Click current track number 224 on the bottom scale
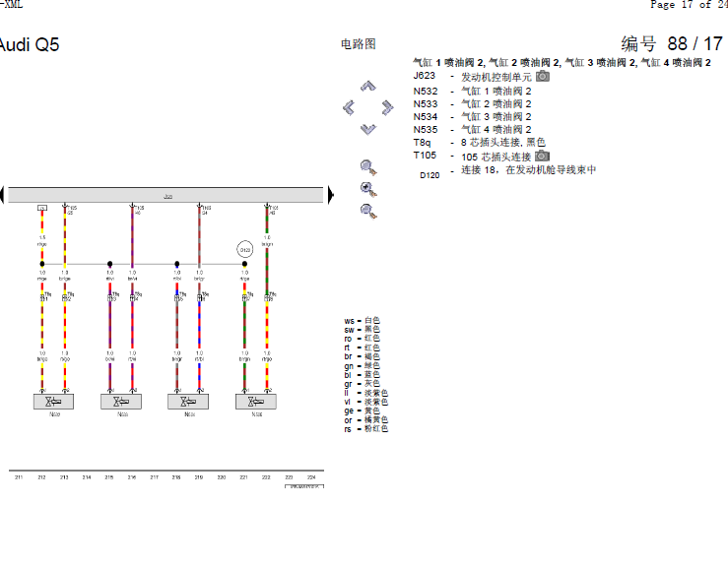728x569 pixels. click(311, 477)
